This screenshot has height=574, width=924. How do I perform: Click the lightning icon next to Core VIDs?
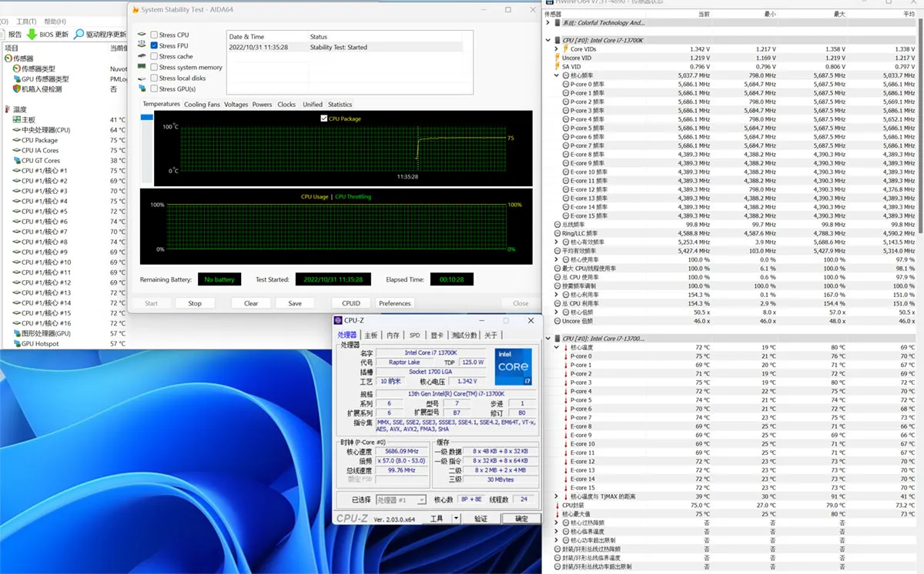click(x=566, y=49)
